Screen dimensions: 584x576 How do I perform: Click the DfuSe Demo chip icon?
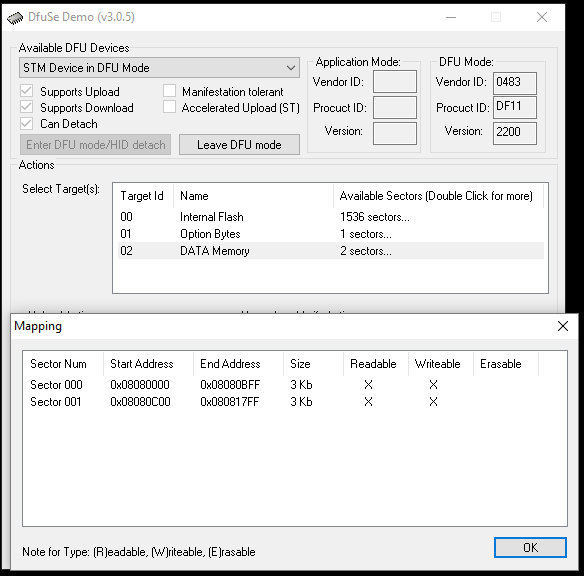[15, 17]
